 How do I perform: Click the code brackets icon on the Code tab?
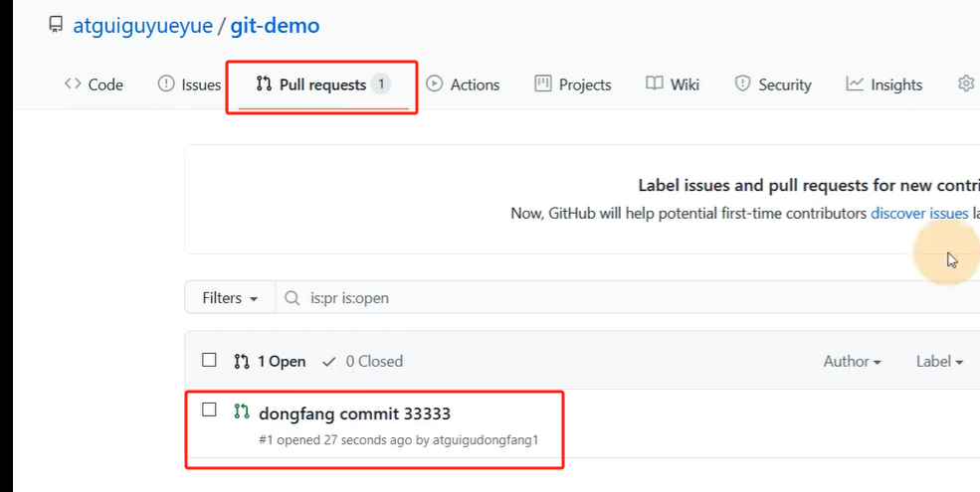pyautogui.click(x=73, y=83)
